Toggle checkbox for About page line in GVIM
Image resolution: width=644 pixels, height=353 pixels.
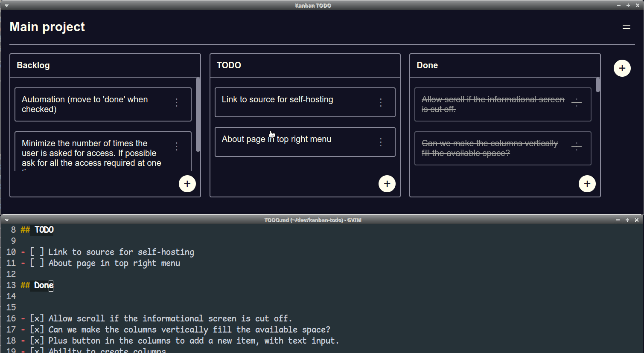pyautogui.click(x=37, y=263)
